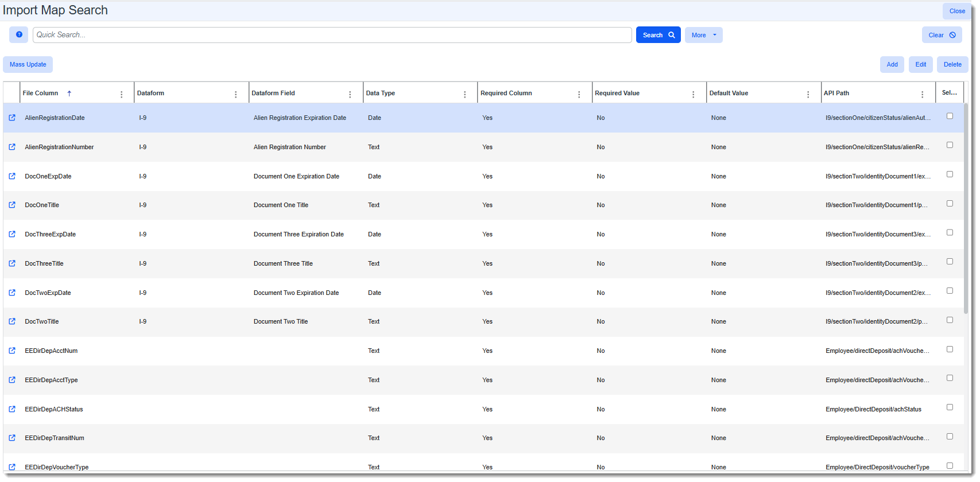980x482 pixels.
Task: Tick the EEDirDepAcctType row checkbox
Action: coord(950,378)
